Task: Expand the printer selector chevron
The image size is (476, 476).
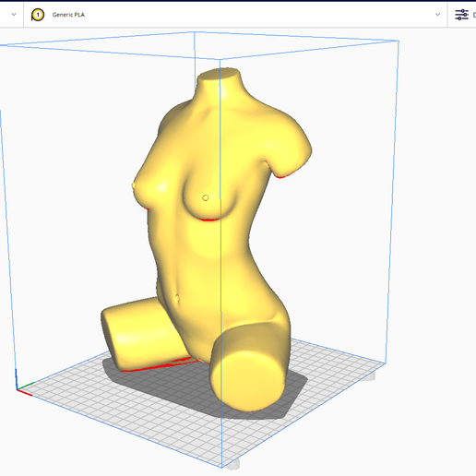Action: [x=14, y=15]
